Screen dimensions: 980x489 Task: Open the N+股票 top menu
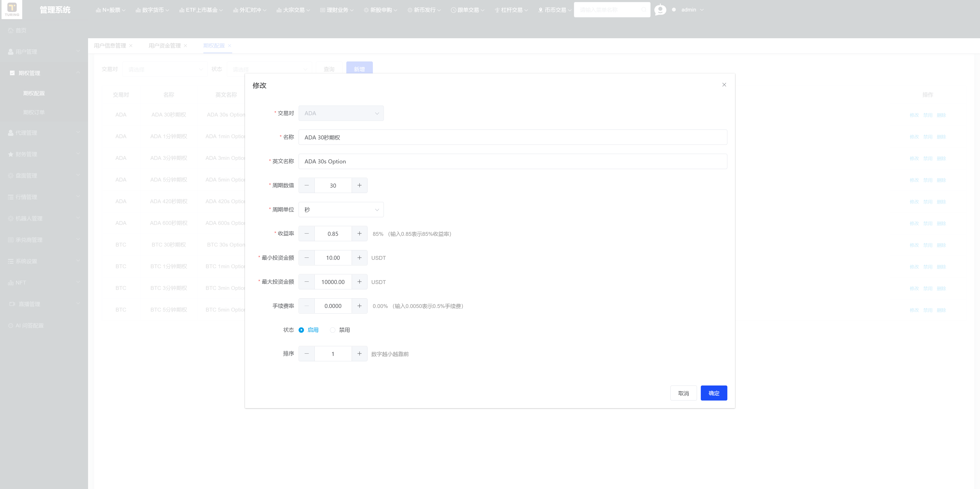pos(111,10)
